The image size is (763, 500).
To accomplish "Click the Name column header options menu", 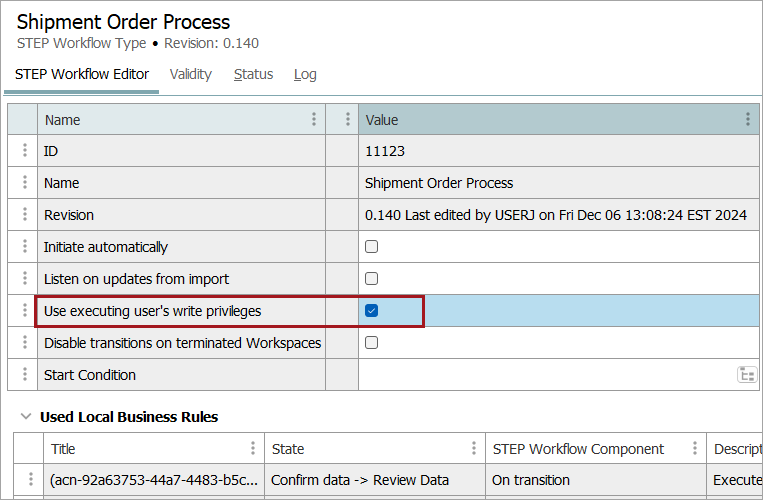I will point(314,120).
